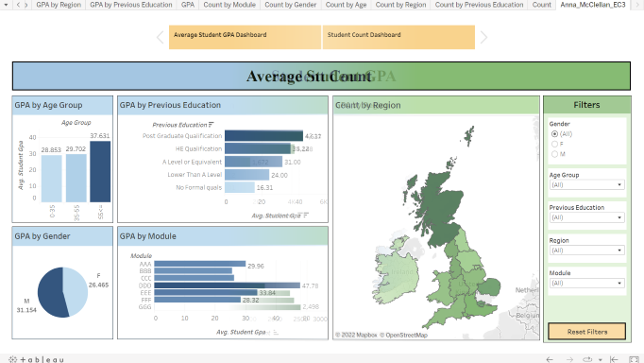Go to next dashboard with right chevron
The image size is (644, 363).
483,38
